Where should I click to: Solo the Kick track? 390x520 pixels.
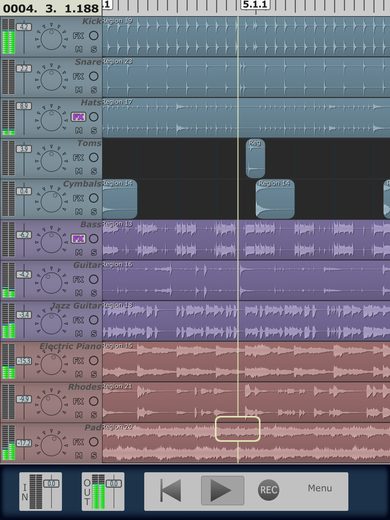pyautogui.click(x=94, y=49)
